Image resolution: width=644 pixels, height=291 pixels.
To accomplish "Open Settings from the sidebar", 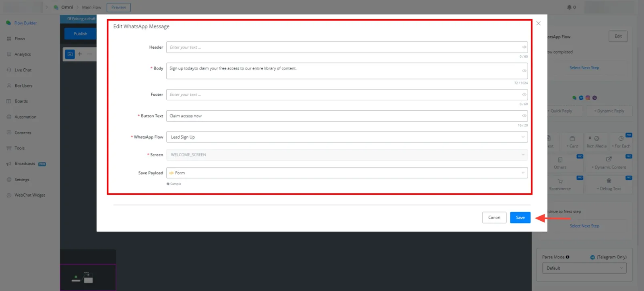I will (22, 180).
